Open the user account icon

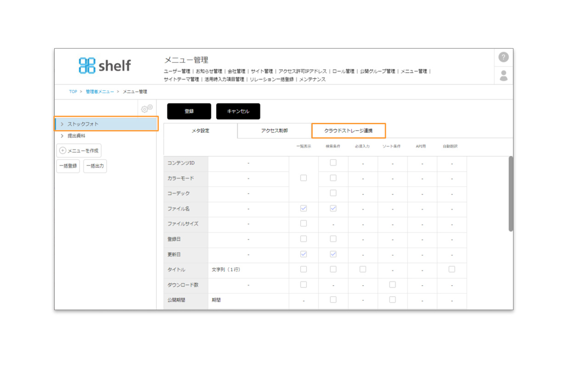pyautogui.click(x=503, y=76)
